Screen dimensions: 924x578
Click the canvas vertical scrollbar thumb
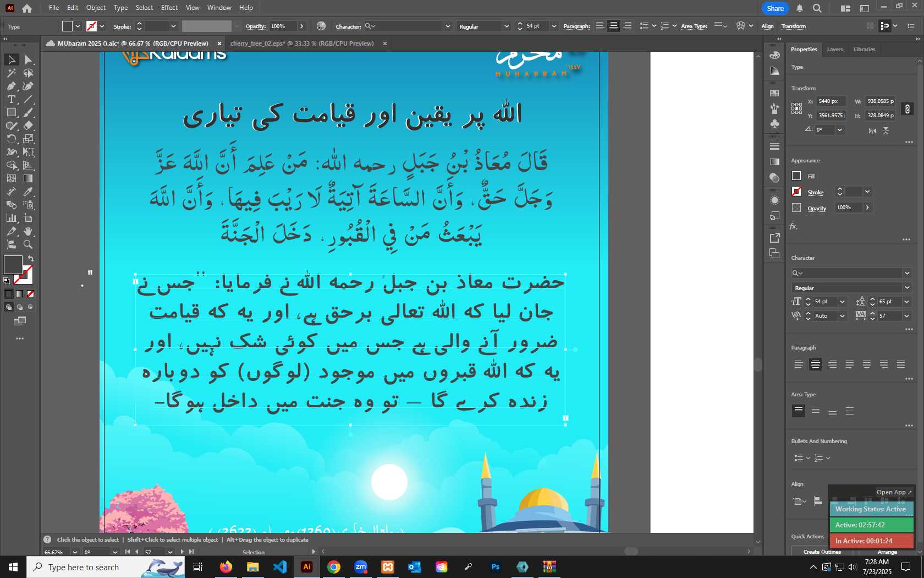758,364
